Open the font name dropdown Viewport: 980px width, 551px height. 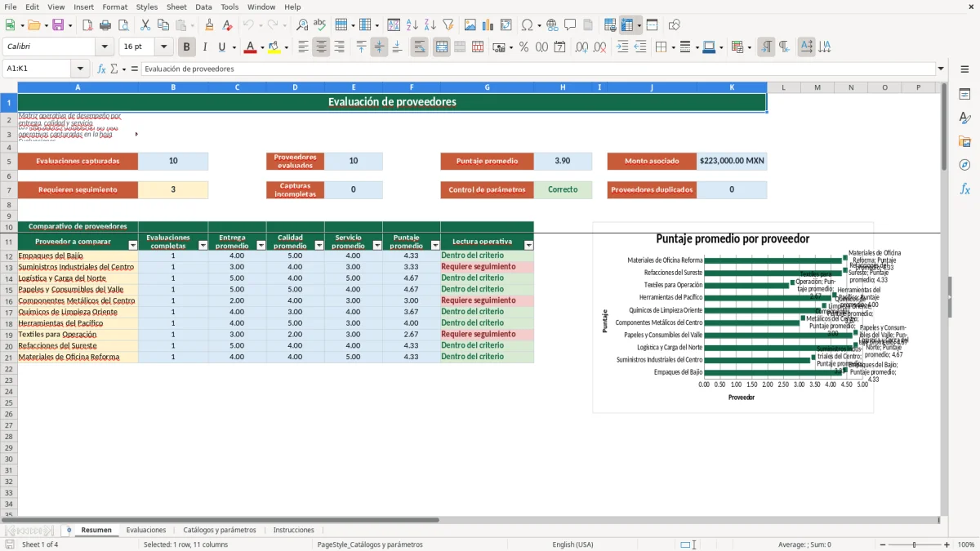pyautogui.click(x=105, y=47)
